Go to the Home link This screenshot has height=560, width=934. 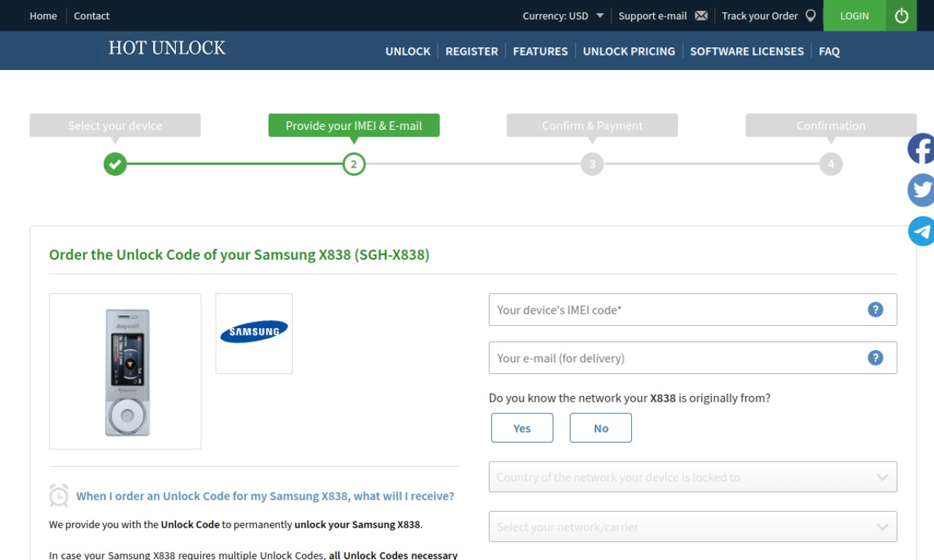coord(43,15)
